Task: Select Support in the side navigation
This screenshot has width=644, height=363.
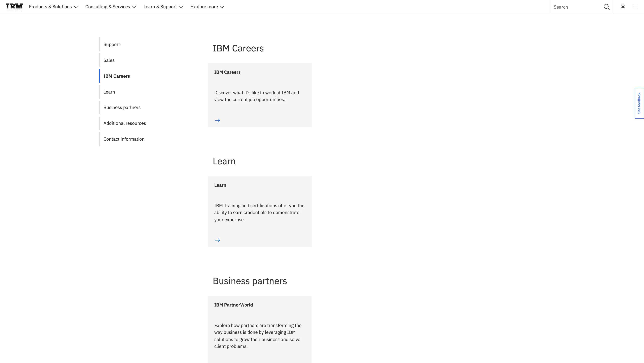Action: [x=112, y=44]
